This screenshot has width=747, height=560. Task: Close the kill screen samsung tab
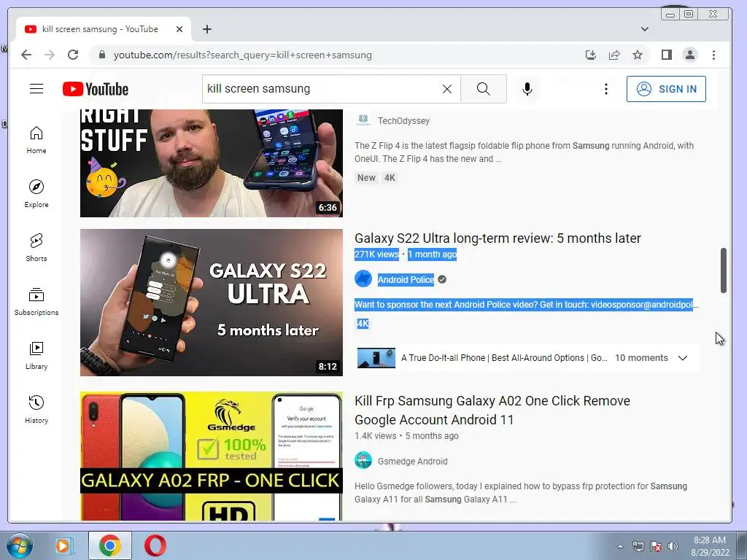179,29
